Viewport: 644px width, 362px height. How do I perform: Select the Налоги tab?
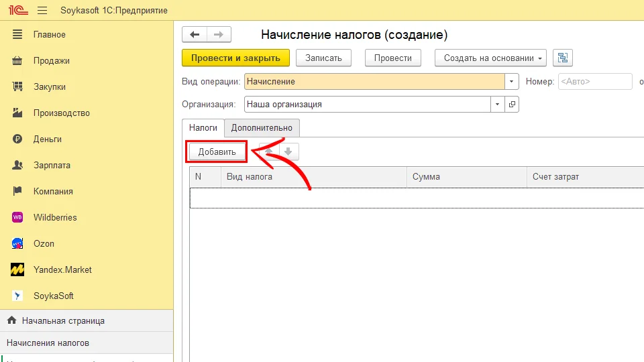(203, 127)
